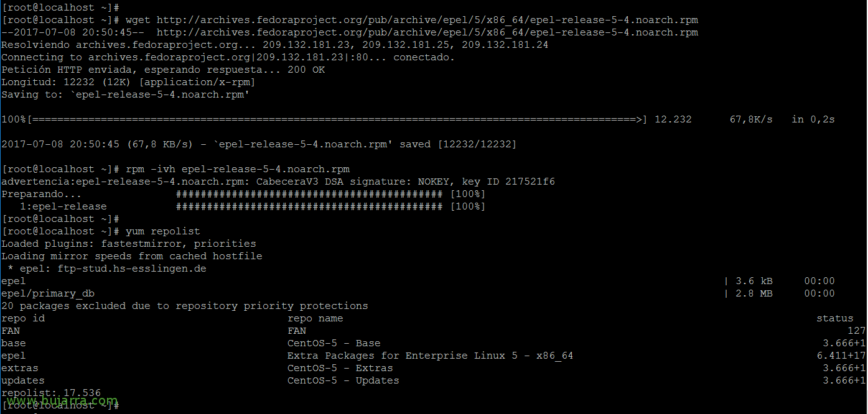Click 'CentOS-5 - Base' repo name

[x=334, y=343]
